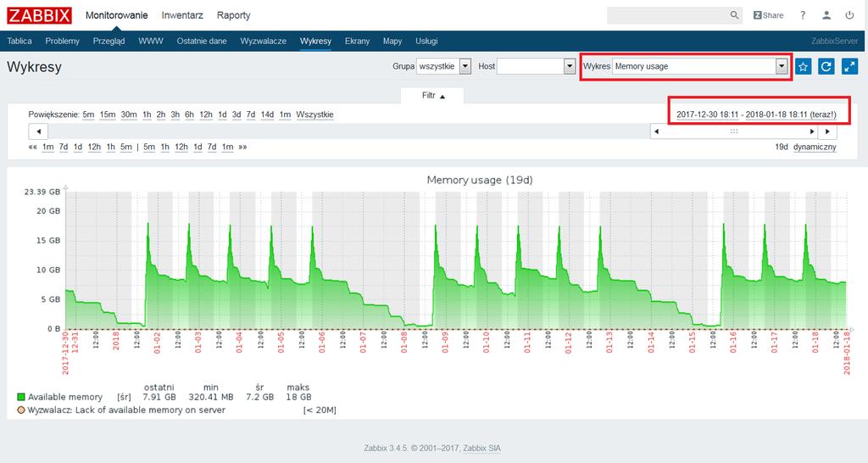The image size is (868, 463).
Task: Go to Usługi submenu
Action: pos(426,41)
